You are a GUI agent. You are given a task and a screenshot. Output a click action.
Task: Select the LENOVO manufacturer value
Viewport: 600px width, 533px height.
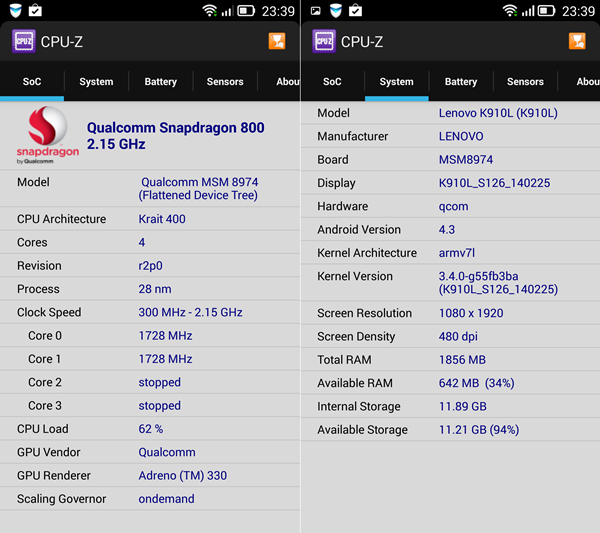[461, 136]
